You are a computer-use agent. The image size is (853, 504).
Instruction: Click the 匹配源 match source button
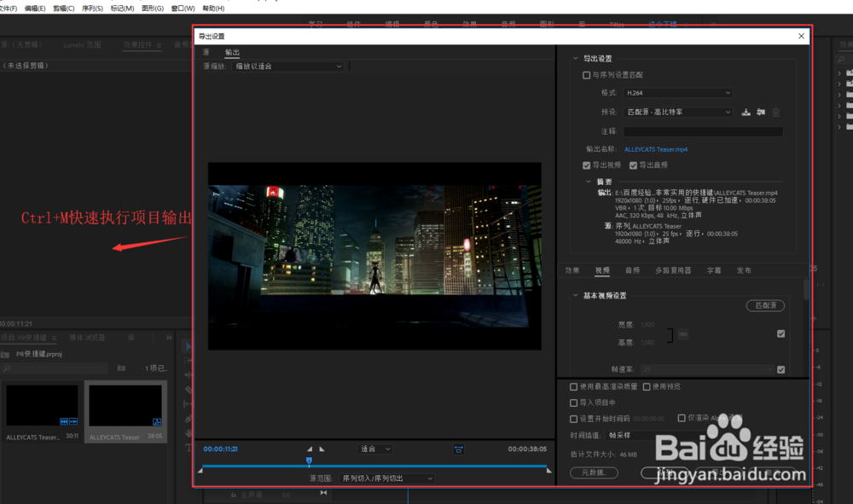[765, 305]
